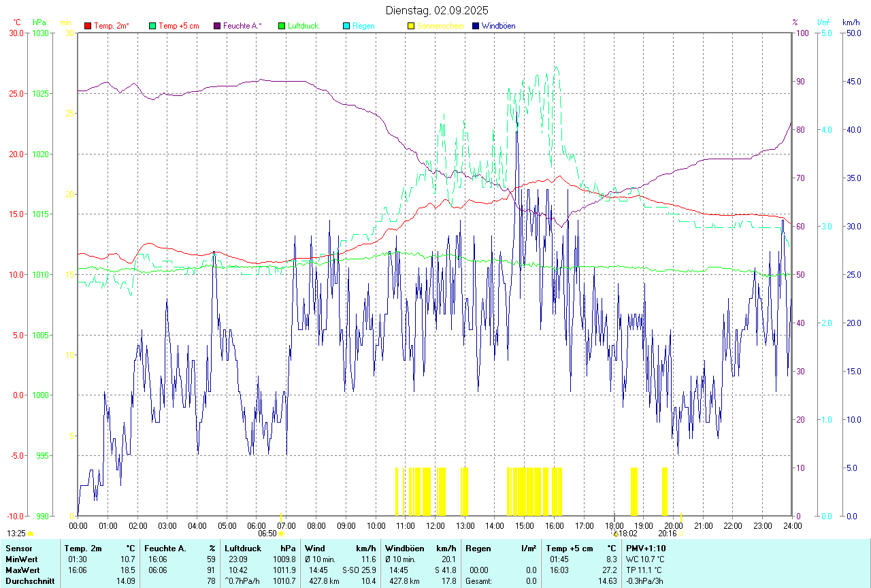Click the yellow icon next to 13:25
871x588 pixels.
tap(30, 534)
